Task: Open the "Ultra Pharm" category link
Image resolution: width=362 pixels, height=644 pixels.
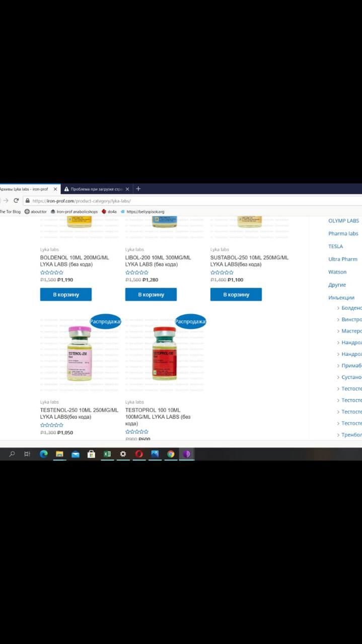Action: pos(342,259)
